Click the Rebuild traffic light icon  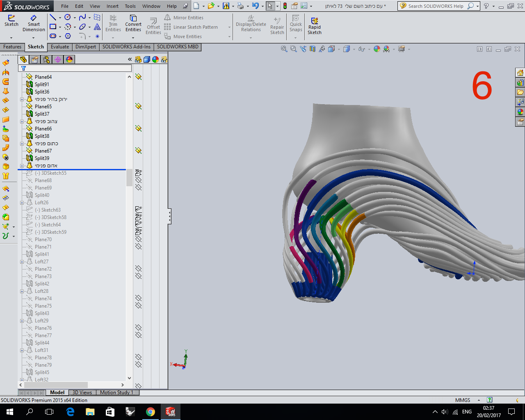[285, 6]
